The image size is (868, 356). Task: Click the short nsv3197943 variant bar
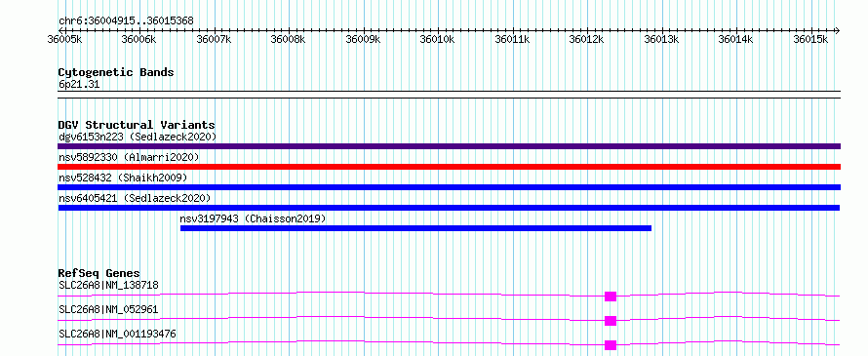coord(415,228)
